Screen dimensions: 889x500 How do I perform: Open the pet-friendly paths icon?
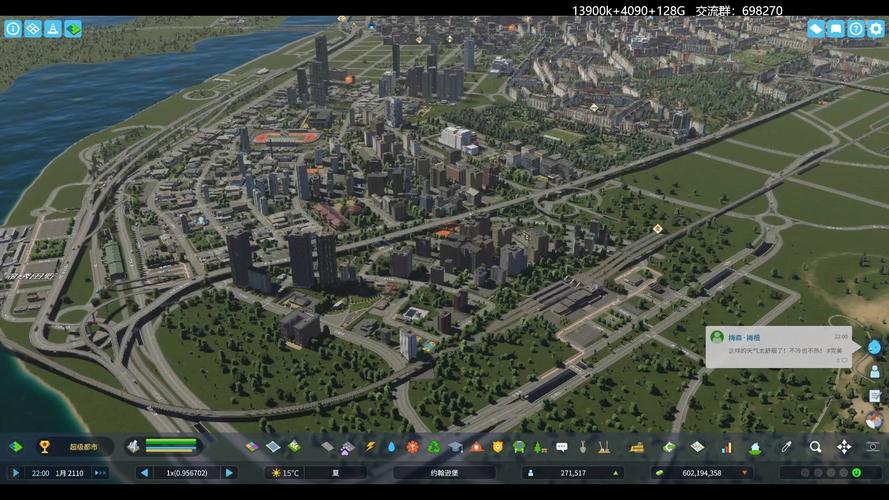point(347,447)
